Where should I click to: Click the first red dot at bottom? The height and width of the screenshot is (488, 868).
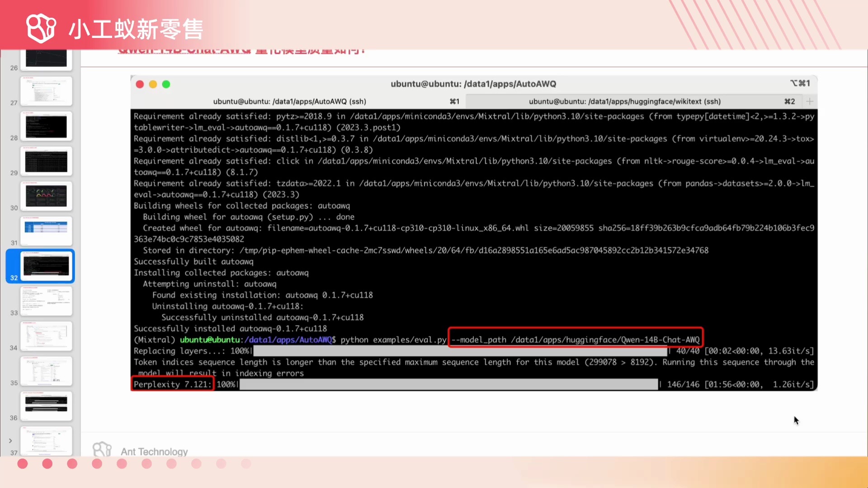[23, 464]
